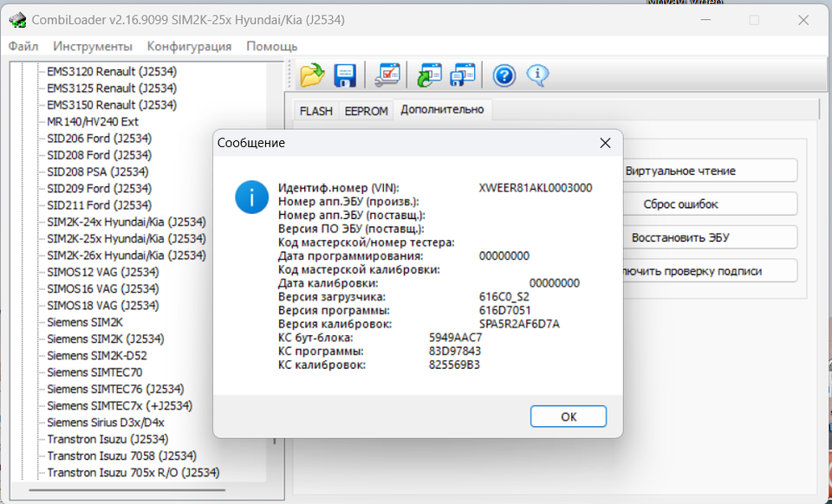Select Siemens SIM2K-D52 entry

point(97,356)
